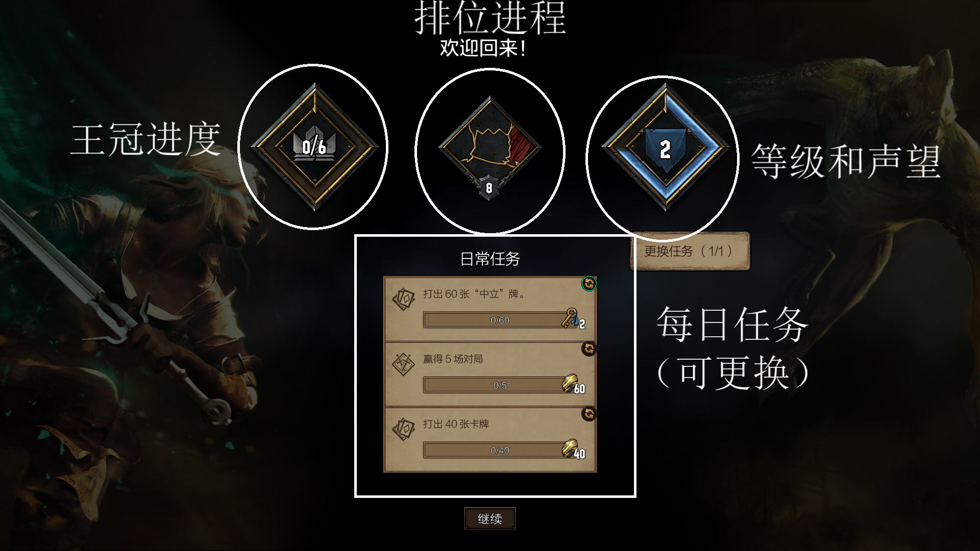
Task: Swap the win 5 matches quest
Action: coord(589,349)
